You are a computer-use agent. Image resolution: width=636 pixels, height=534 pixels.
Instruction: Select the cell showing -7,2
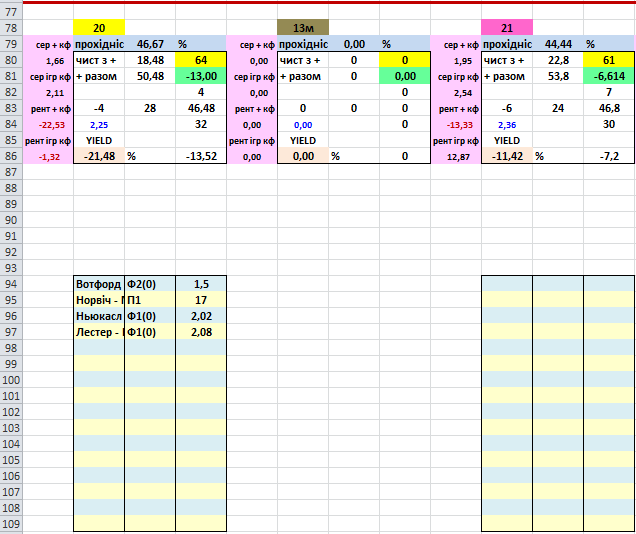pos(609,156)
